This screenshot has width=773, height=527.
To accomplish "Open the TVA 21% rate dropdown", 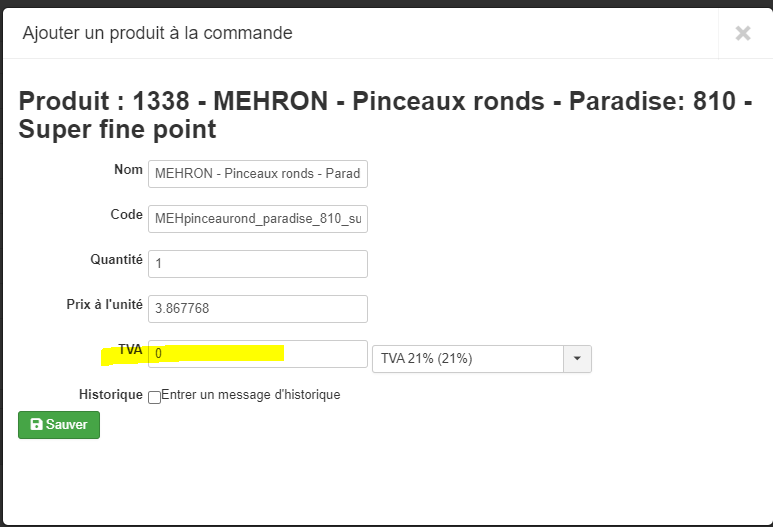I will 468,359.
